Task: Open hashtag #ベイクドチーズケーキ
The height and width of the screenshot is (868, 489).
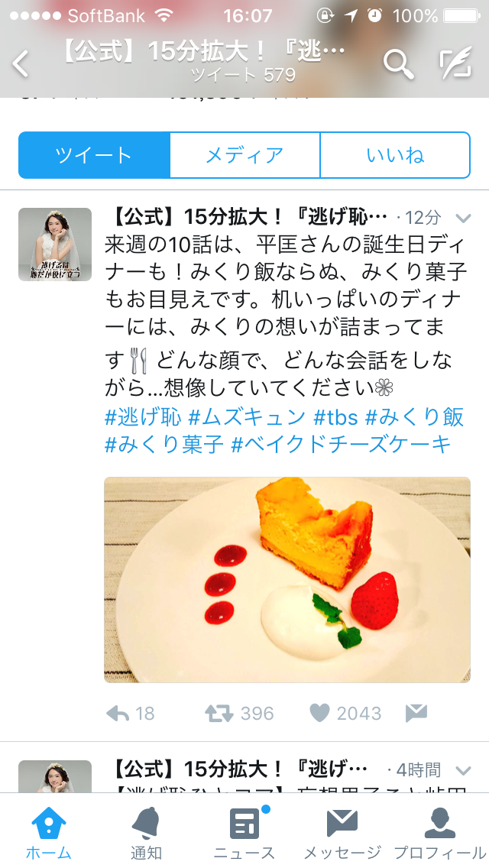Action: [x=341, y=445]
